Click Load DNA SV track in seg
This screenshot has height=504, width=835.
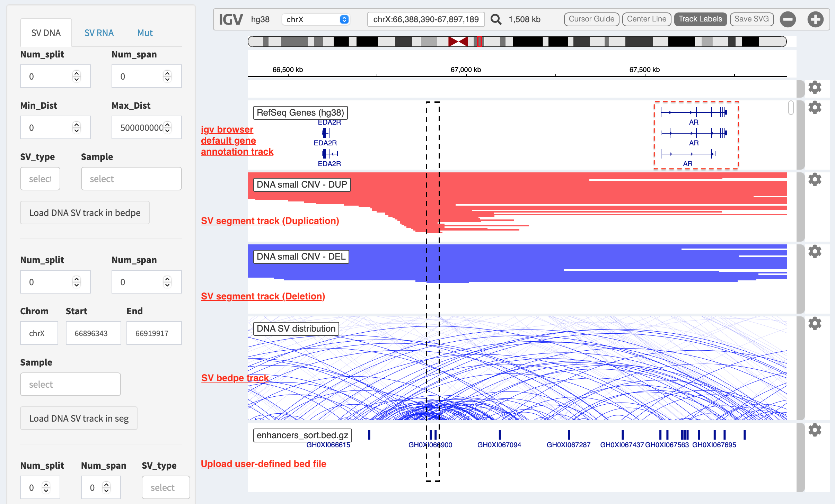[79, 418]
